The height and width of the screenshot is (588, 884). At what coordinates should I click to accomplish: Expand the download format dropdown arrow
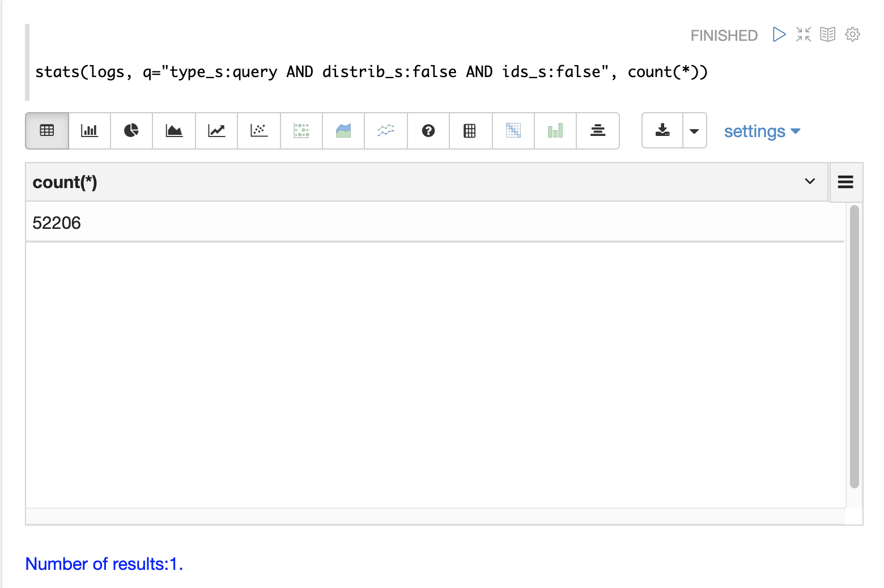click(694, 131)
